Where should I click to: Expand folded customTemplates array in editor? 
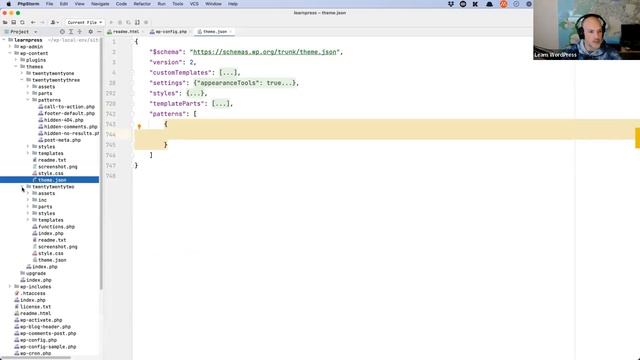point(228,73)
